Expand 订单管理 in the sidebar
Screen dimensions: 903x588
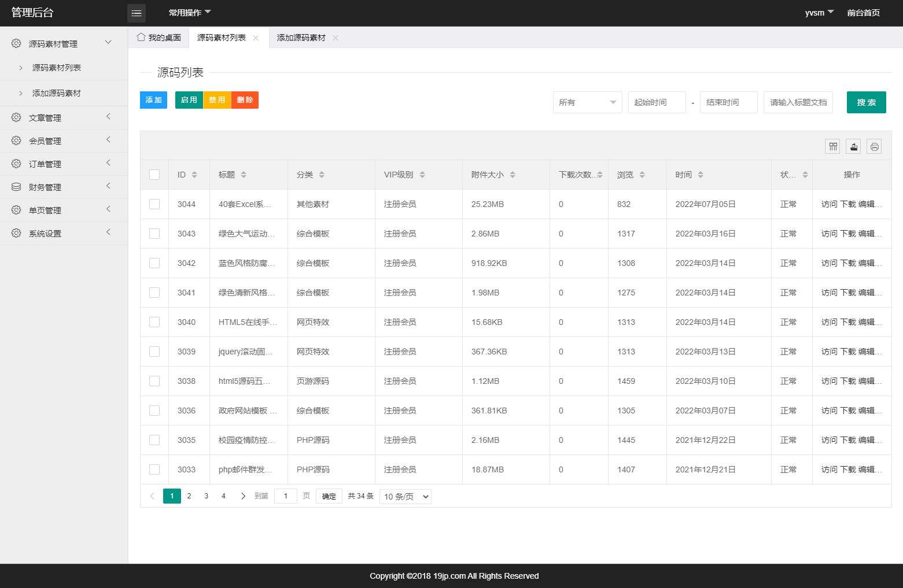click(x=64, y=164)
